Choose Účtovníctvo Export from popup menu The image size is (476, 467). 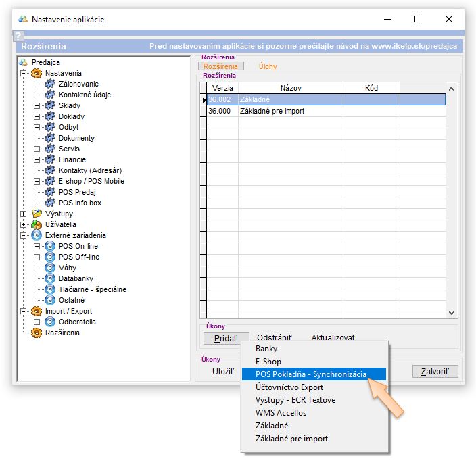point(289,387)
